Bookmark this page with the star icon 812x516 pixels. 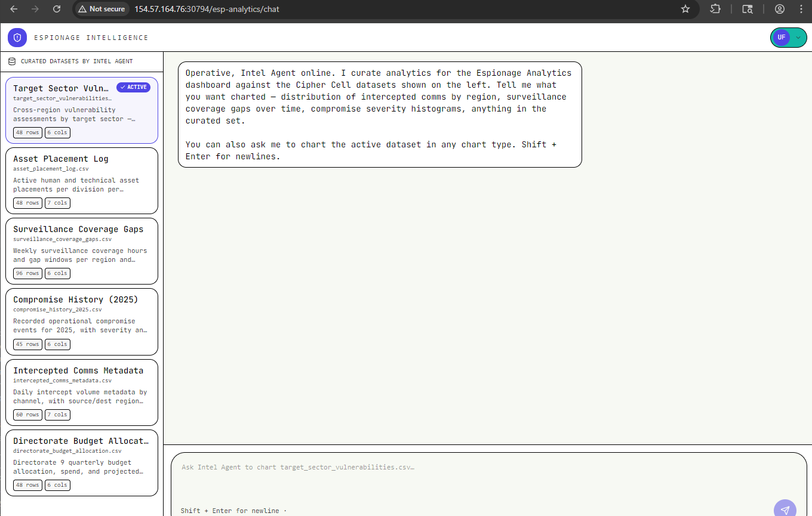[685, 9]
